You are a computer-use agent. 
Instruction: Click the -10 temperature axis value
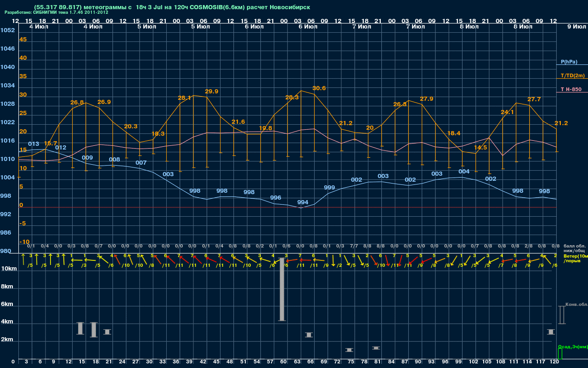(x=24, y=241)
